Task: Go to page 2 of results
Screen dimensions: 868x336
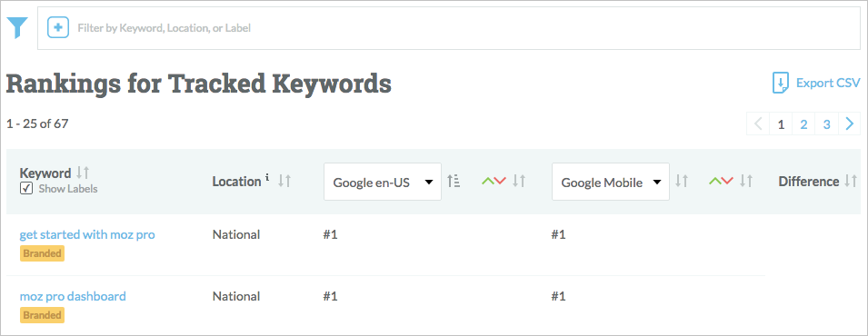Action: pyautogui.click(x=803, y=124)
